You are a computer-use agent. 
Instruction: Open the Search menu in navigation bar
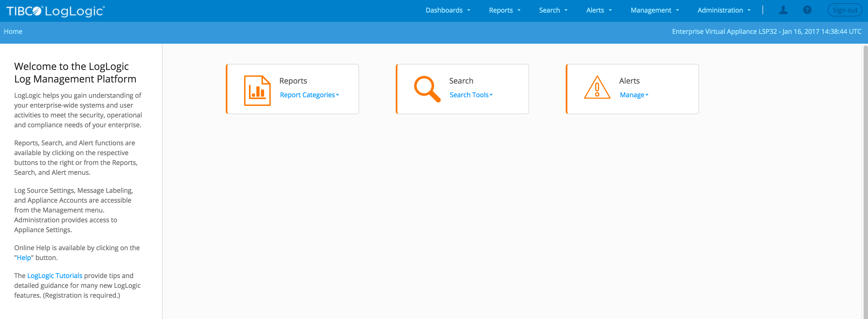[553, 10]
